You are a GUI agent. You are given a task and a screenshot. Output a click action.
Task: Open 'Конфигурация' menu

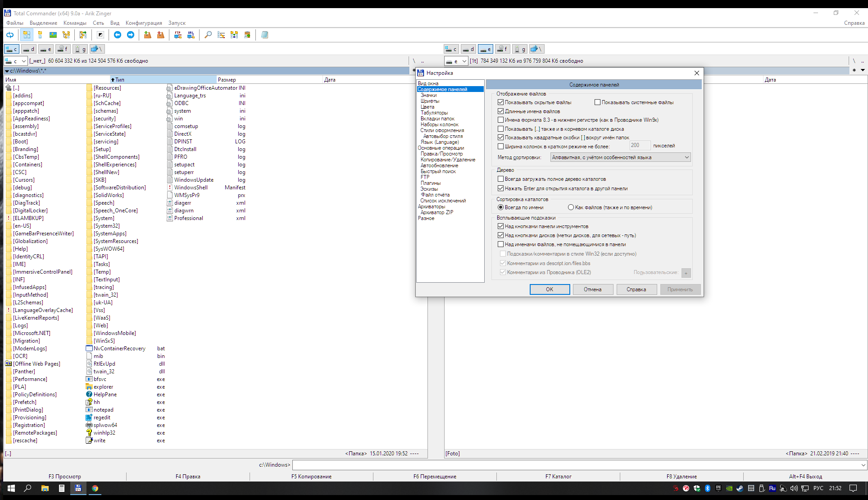point(144,23)
